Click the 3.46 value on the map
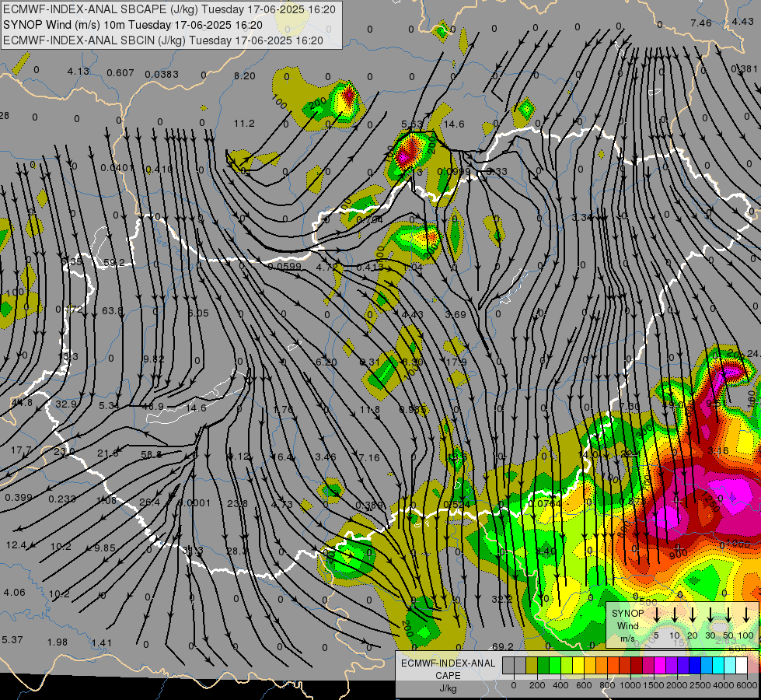Viewport: 761px width, 700px height. pos(326,457)
